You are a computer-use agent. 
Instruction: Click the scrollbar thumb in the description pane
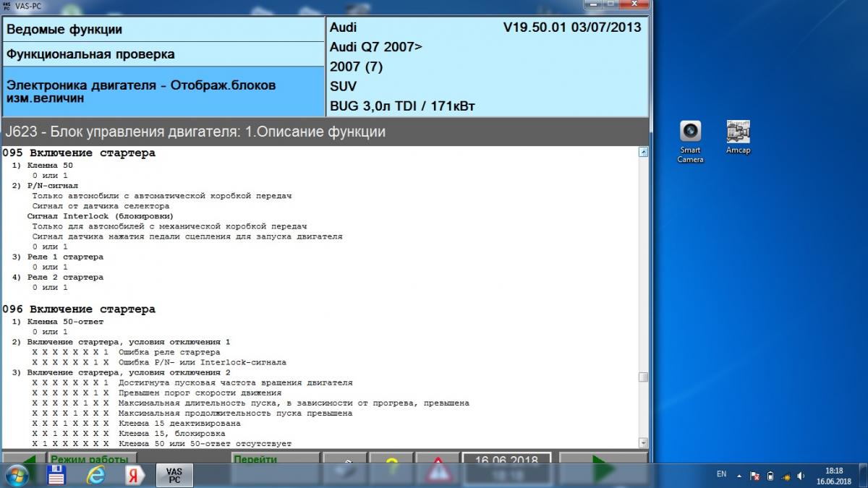643,377
